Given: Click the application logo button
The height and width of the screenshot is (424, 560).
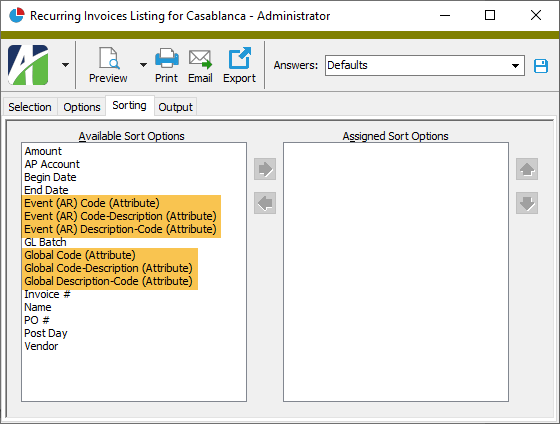Looking at the screenshot, I should (x=28, y=65).
